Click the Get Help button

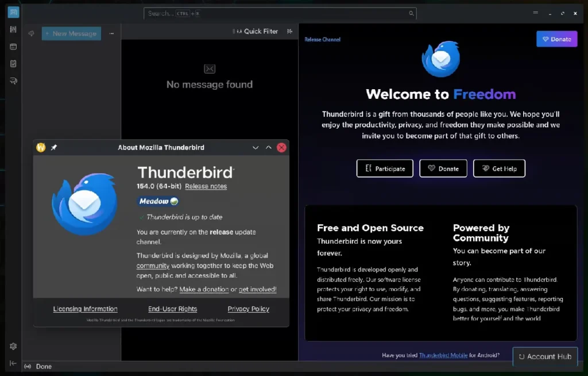[x=499, y=168]
